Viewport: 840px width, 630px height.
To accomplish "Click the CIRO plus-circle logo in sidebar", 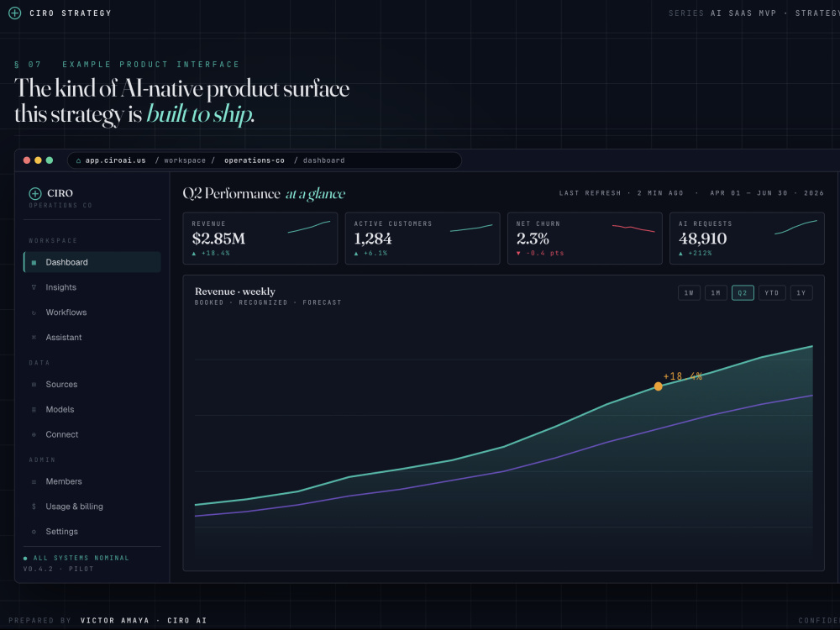I will point(34,193).
